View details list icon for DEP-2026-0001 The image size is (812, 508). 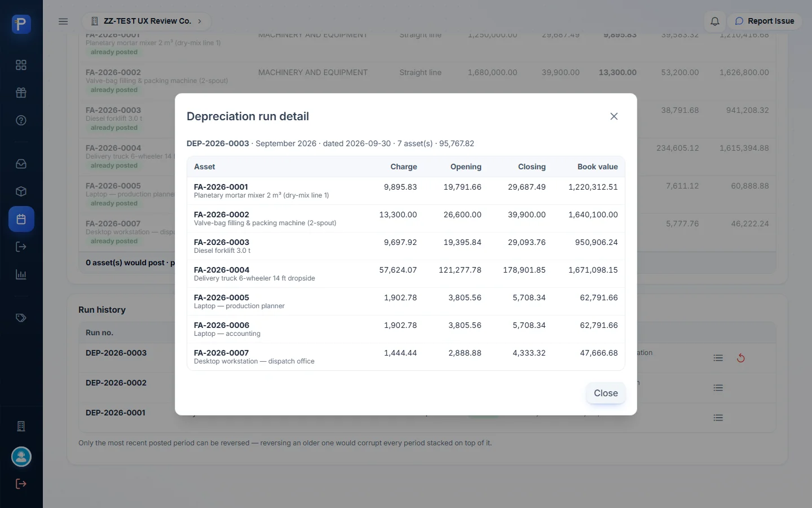pos(718,418)
